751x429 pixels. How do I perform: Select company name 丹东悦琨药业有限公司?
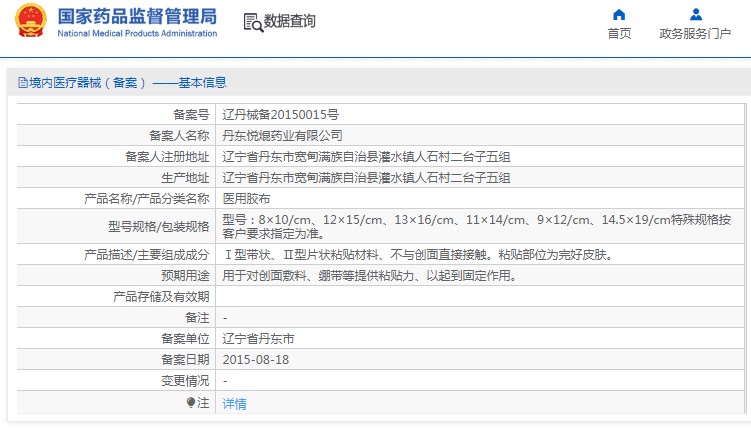(x=283, y=136)
